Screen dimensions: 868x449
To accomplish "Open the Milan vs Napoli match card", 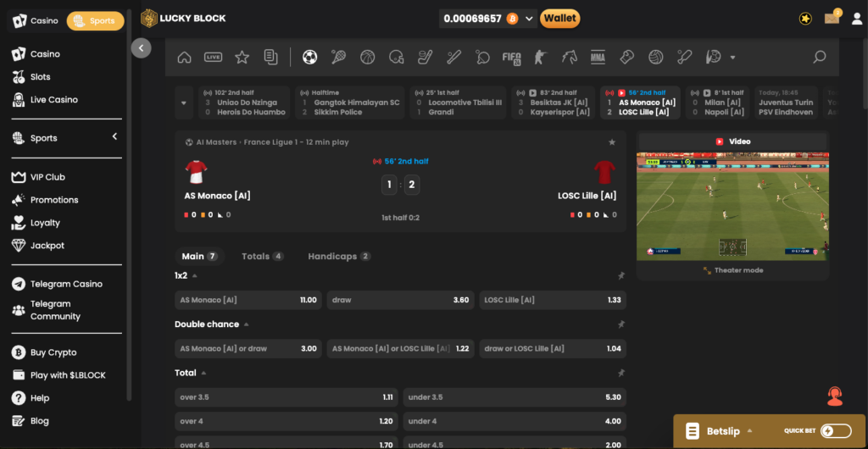I will [715, 103].
